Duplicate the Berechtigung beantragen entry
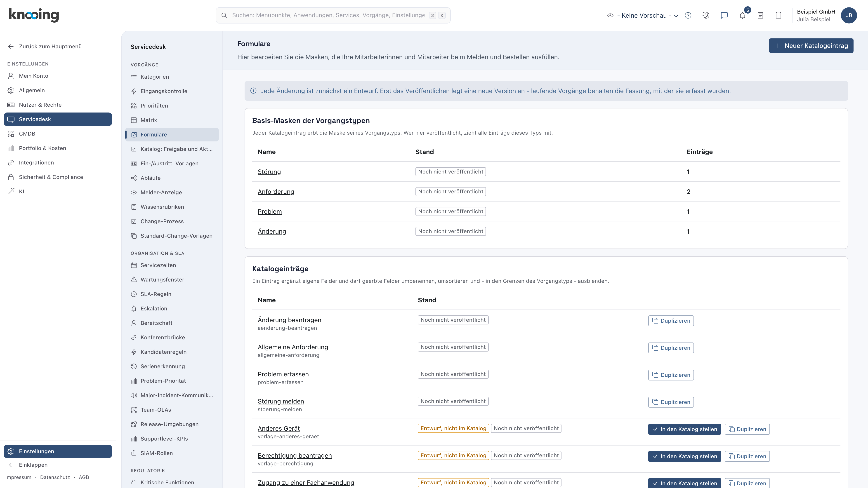 tap(747, 456)
